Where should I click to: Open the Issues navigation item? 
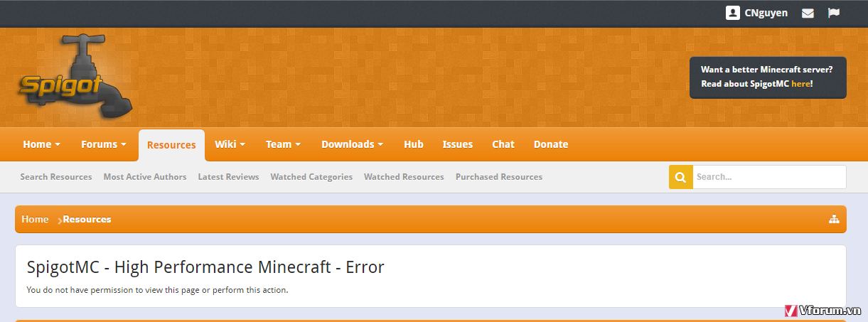tap(458, 144)
